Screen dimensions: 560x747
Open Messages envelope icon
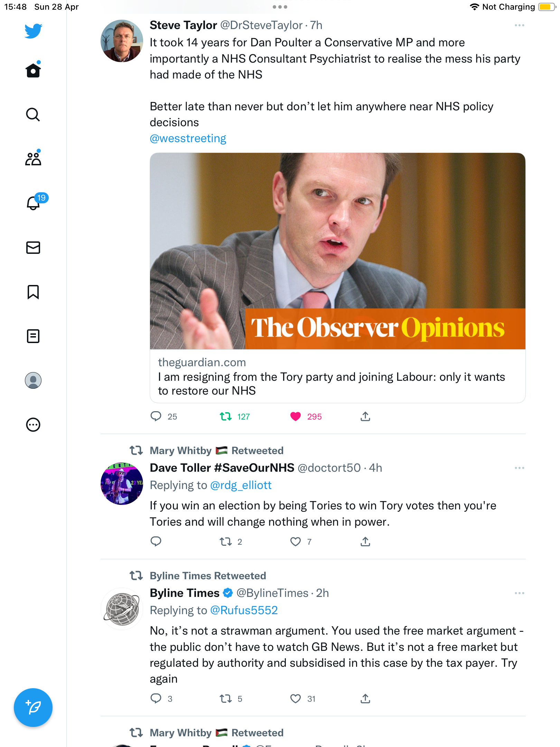point(33,248)
